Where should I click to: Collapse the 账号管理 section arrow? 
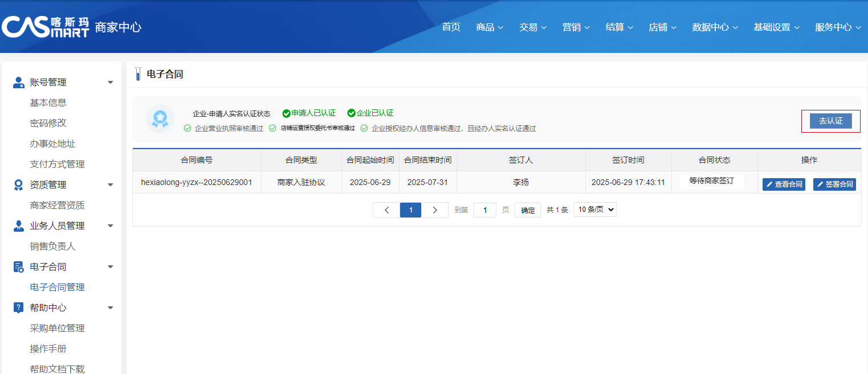pos(111,83)
